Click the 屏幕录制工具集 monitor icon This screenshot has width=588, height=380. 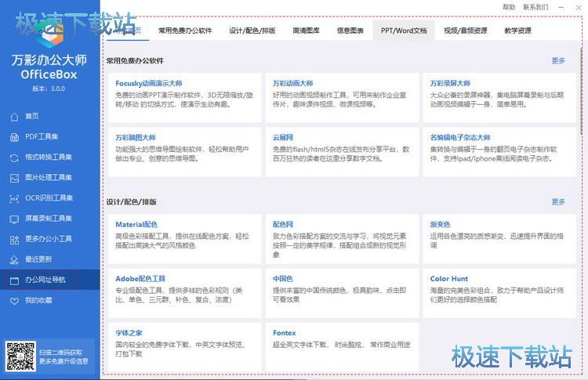coord(14,219)
